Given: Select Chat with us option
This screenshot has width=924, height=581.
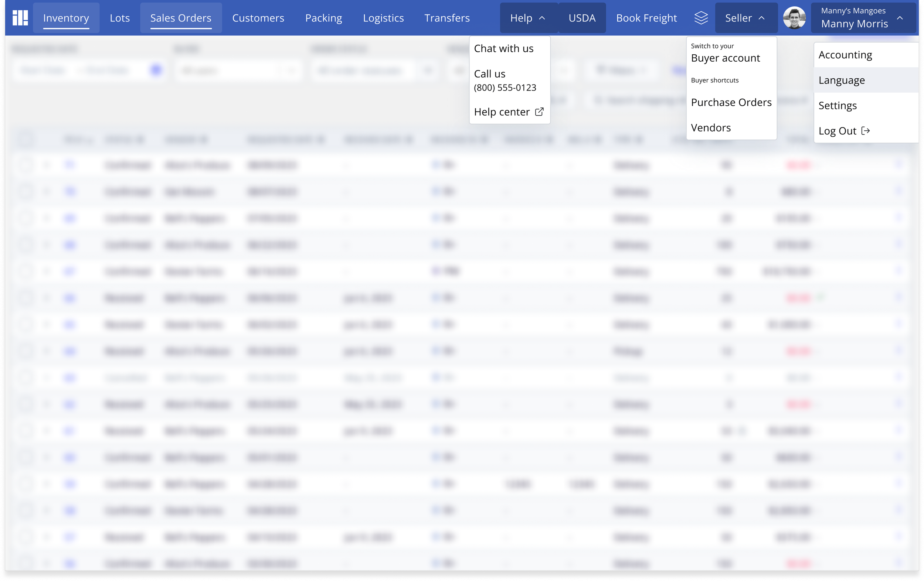Looking at the screenshot, I should [503, 48].
